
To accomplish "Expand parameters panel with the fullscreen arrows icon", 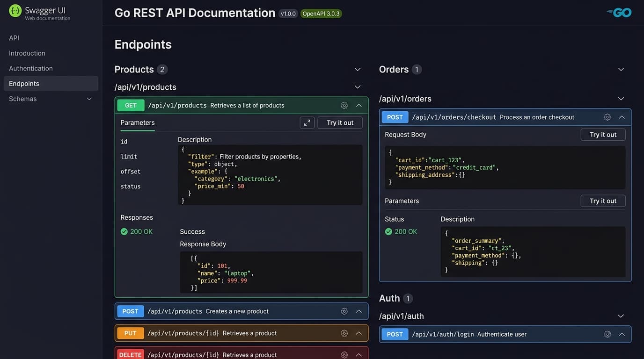I will coord(307,122).
